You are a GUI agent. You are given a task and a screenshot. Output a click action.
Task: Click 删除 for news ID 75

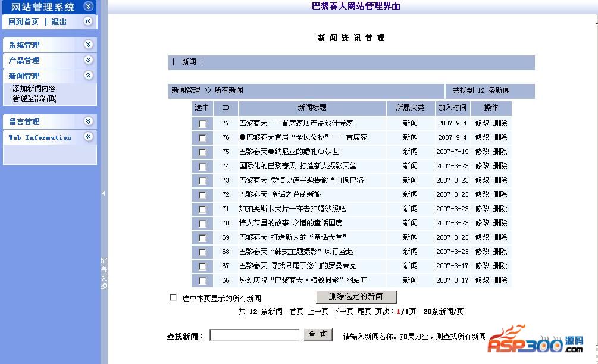pos(500,152)
